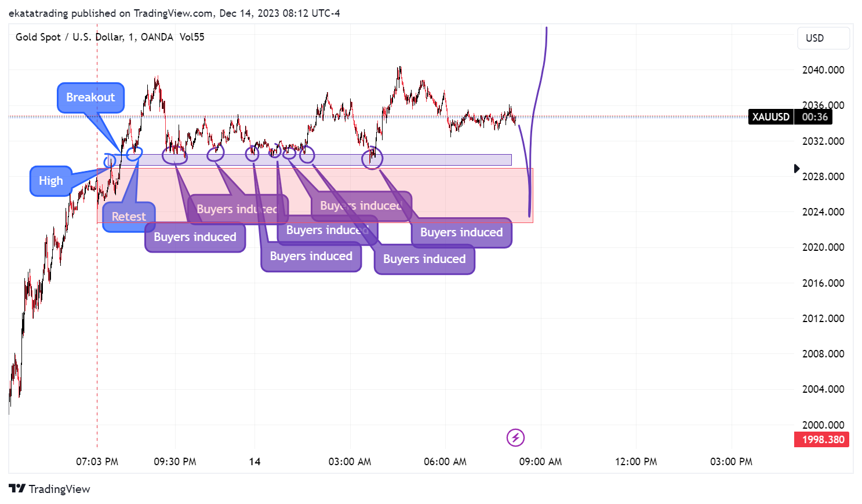Select the Breakout callout label
Image resolution: width=862 pixels, height=504 pixels.
point(90,97)
